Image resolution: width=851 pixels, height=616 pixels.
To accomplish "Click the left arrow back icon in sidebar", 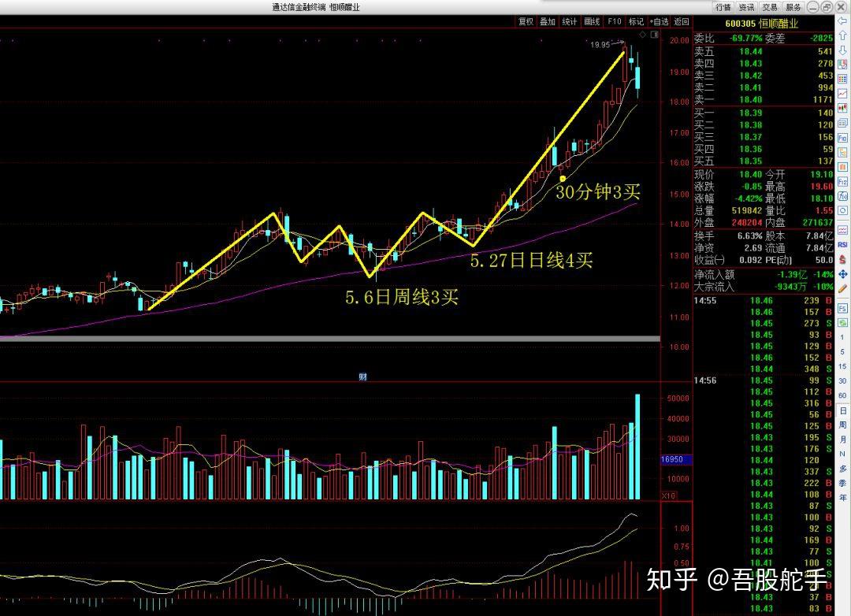I will tap(842, 20).
